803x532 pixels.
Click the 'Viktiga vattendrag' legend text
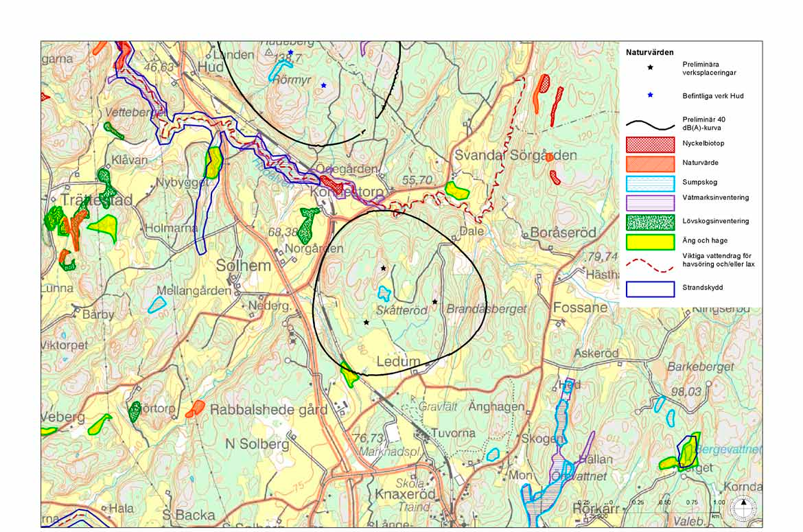pyautogui.click(x=718, y=260)
